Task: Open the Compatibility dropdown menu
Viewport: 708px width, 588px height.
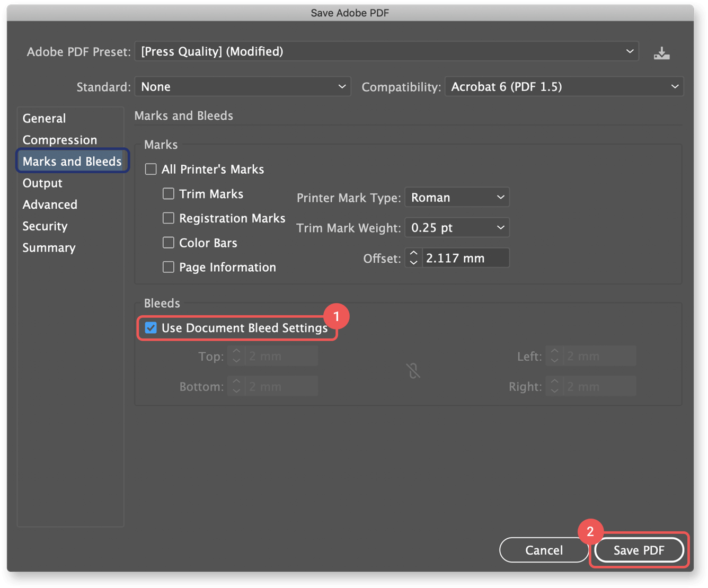Action: (564, 87)
